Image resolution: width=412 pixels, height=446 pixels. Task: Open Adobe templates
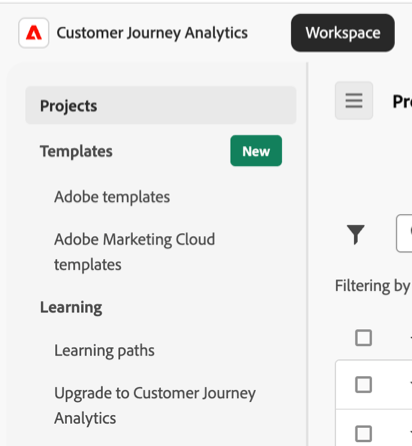pos(112,197)
